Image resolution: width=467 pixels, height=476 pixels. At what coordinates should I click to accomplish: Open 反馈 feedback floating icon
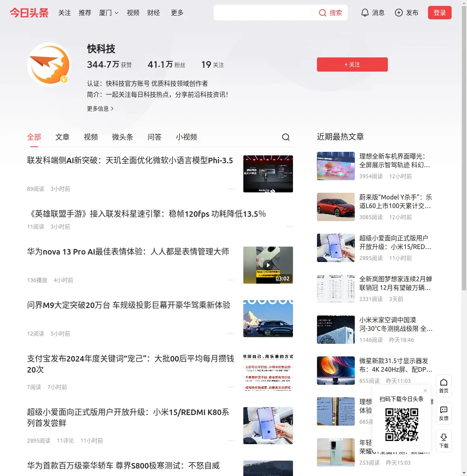pos(444,413)
